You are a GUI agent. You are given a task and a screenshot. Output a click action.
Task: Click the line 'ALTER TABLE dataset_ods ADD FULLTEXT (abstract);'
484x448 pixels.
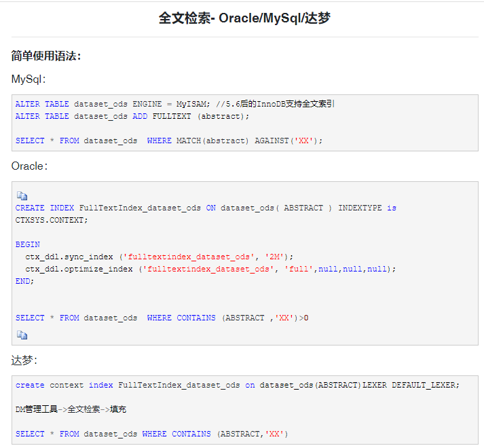[132, 116]
